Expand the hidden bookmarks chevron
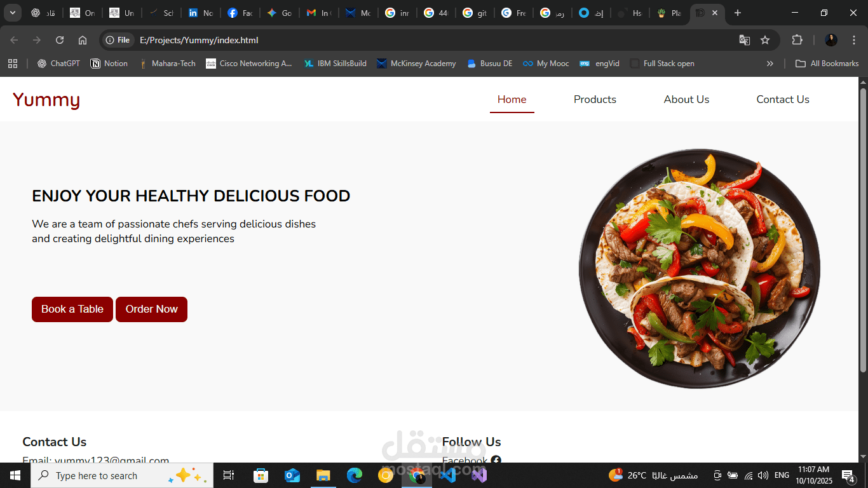This screenshot has height=488, width=868. [770, 63]
